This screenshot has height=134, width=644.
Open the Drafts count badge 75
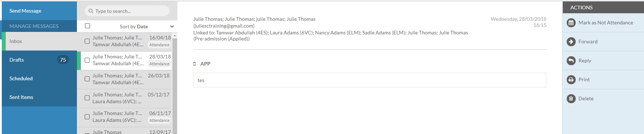[63, 60]
